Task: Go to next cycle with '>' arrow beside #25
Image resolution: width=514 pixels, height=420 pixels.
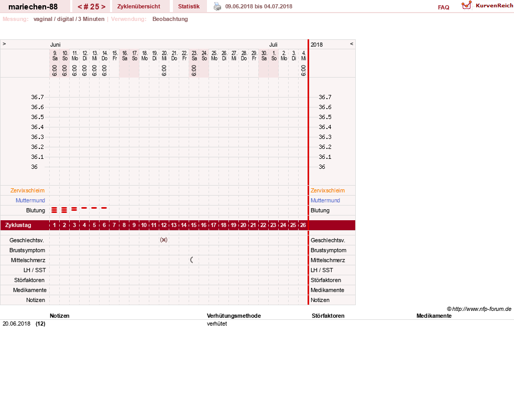Action: (x=103, y=7)
